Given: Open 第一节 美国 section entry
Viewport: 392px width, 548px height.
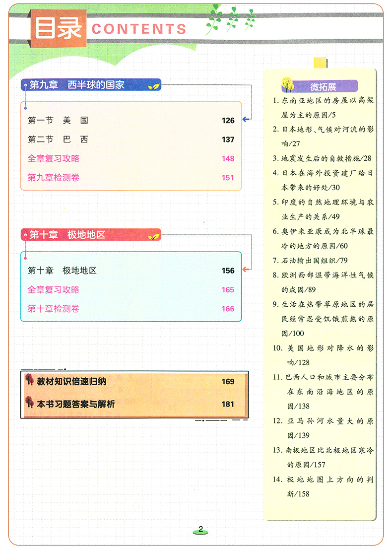Looking at the screenshot, I should pyautogui.click(x=58, y=121).
